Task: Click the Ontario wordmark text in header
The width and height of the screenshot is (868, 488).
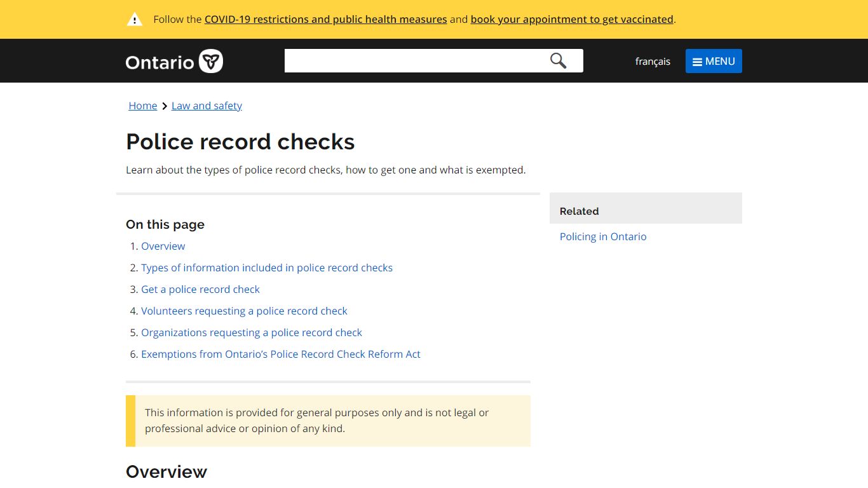Action: tap(159, 62)
